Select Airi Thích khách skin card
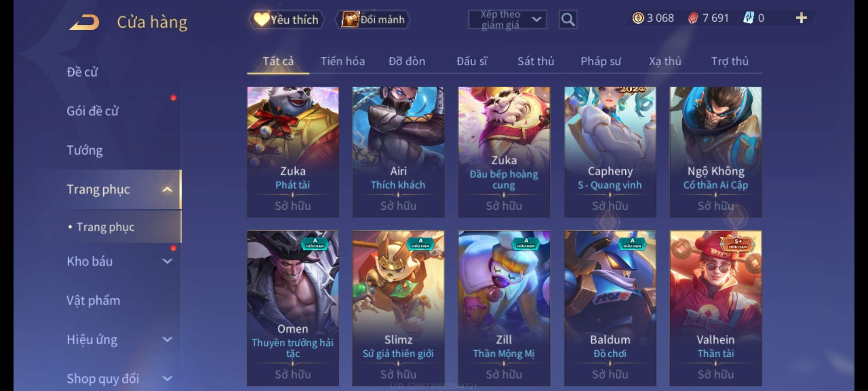The width and height of the screenshot is (868, 391). (x=398, y=152)
